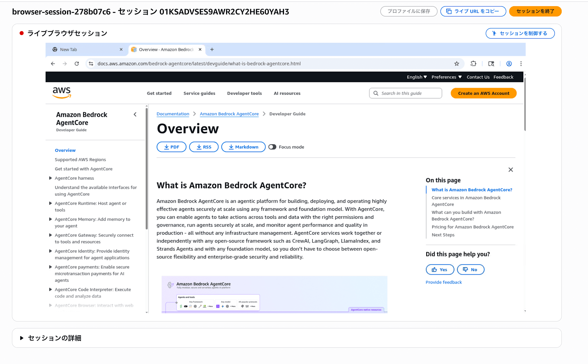Click セッションを終了 button
The width and height of the screenshot is (588, 364).
535,11
